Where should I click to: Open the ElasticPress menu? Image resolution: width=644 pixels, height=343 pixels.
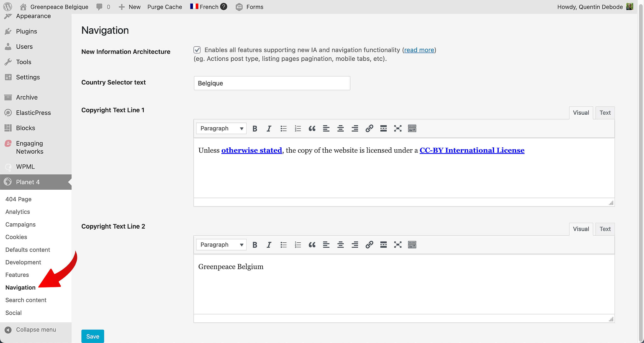[33, 113]
